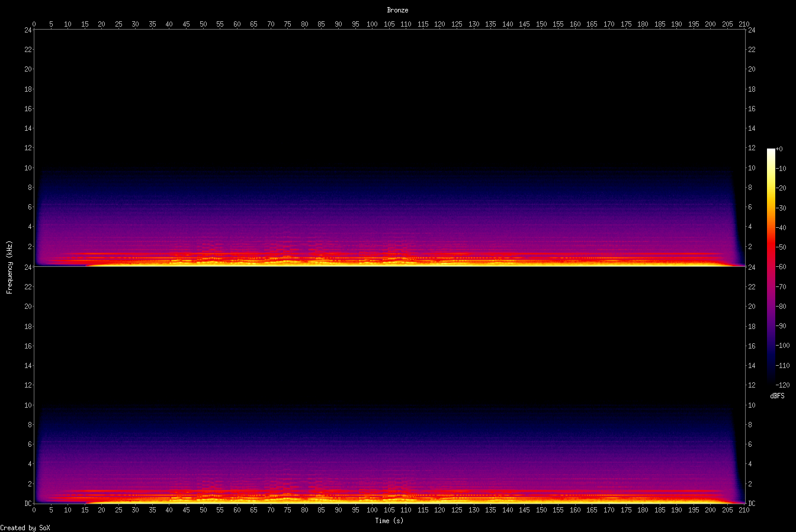The height and width of the screenshot is (532, 796).
Task: Click the fade-in region near 0 seconds
Action: click(37, 237)
